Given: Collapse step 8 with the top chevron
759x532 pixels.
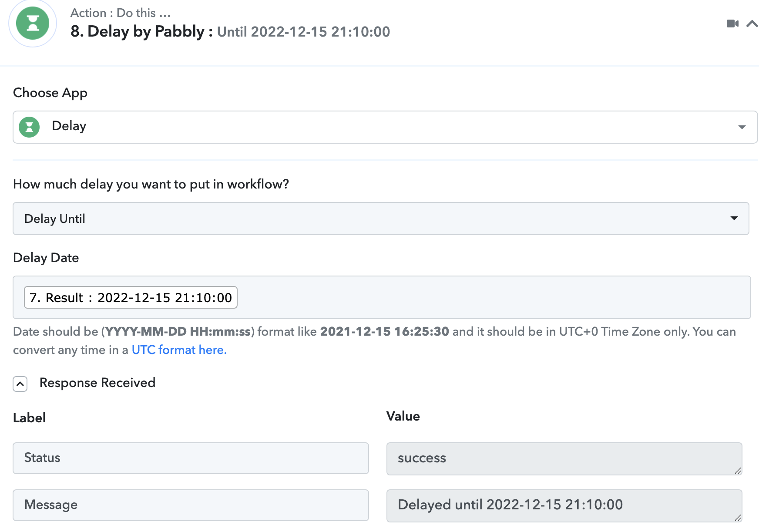Looking at the screenshot, I should coord(752,24).
